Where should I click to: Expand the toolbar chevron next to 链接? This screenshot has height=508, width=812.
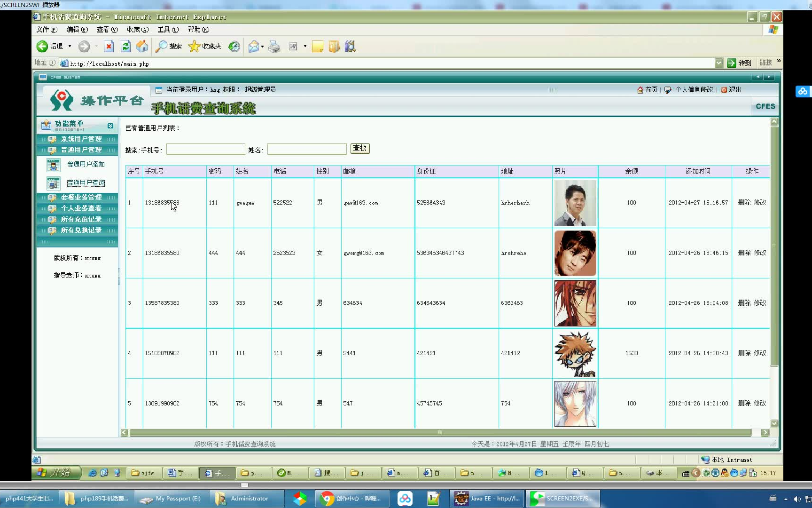(779, 61)
